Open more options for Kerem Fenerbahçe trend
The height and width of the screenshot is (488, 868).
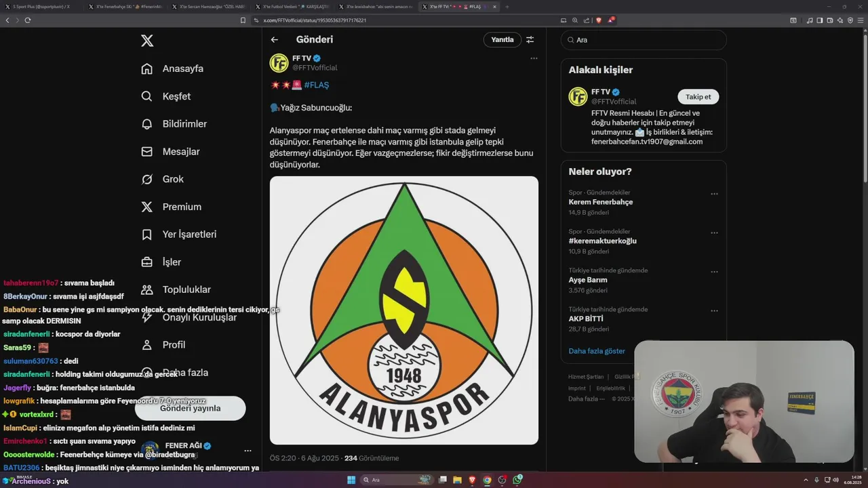pyautogui.click(x=714, y=194)
